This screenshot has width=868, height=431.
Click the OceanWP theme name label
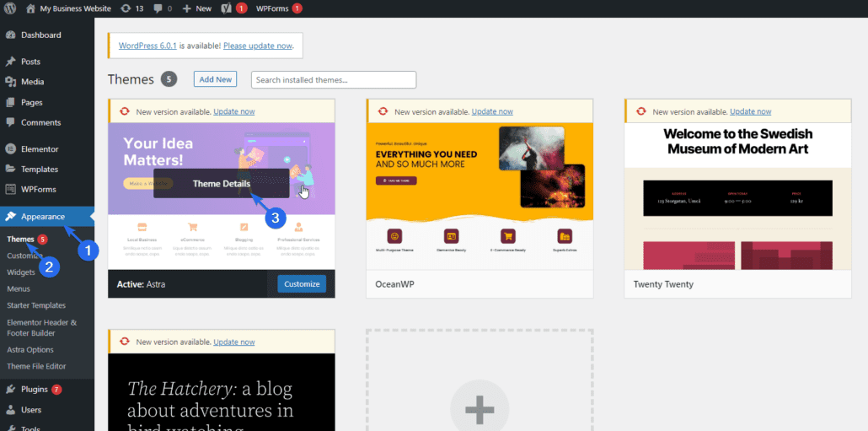pyautogui.click(x=394, y=284)
